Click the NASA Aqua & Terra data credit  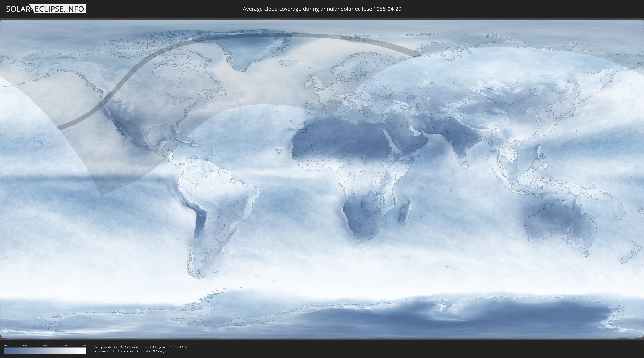pos(140,347)
